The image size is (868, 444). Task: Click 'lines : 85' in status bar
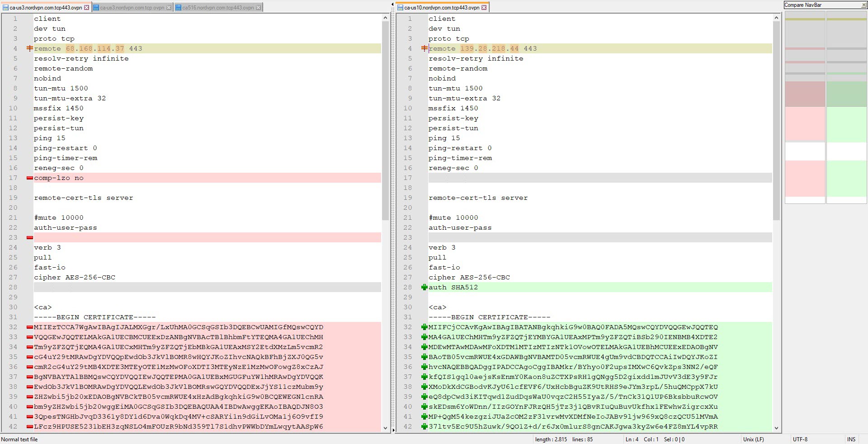tap(582, 439)
